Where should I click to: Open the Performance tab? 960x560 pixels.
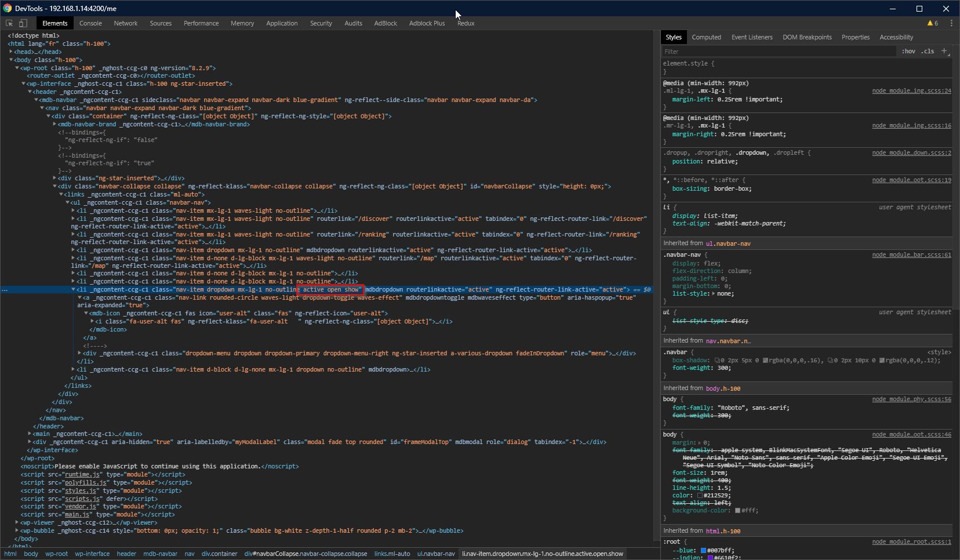(x=201, y=23)
